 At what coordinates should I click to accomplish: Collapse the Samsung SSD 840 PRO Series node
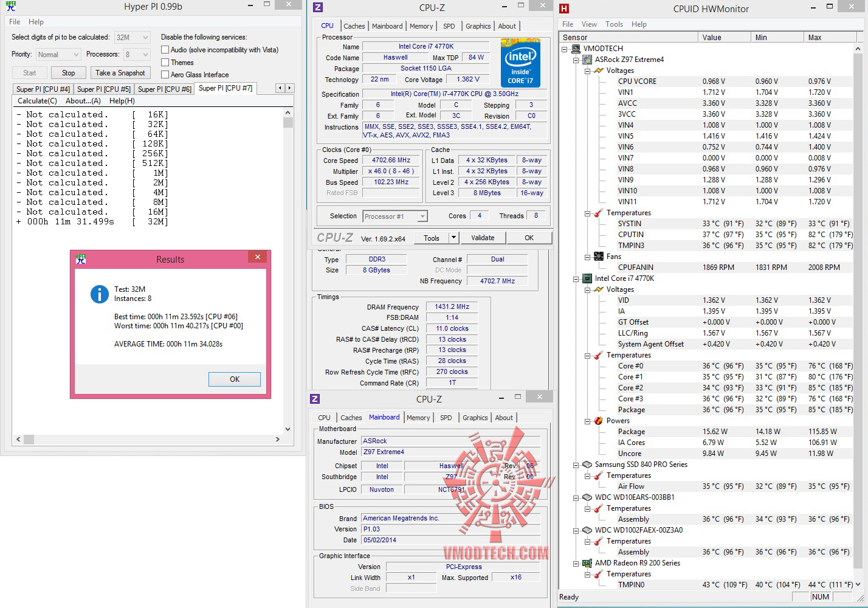tap(576, 465)
